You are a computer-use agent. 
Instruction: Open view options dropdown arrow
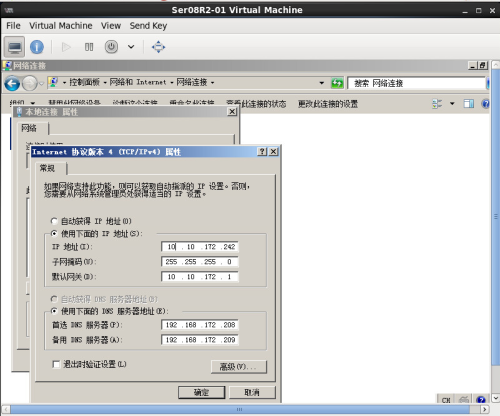(x=452, y=104)
